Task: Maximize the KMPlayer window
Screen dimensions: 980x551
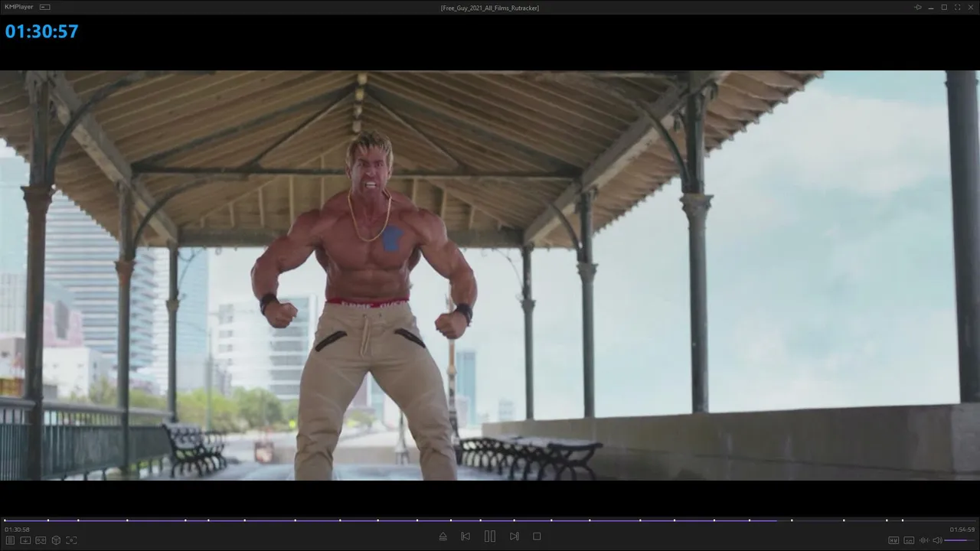Action: point(944,7)
